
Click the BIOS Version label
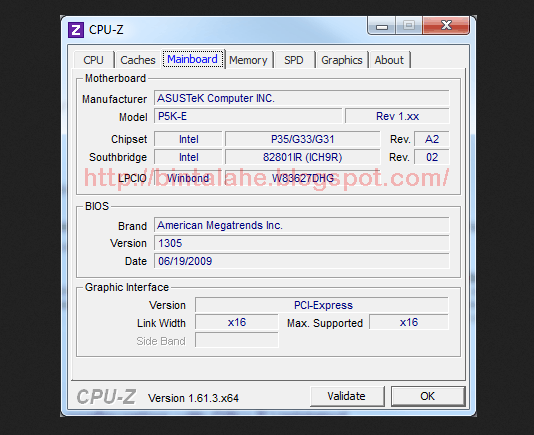(x=128, y=243)
